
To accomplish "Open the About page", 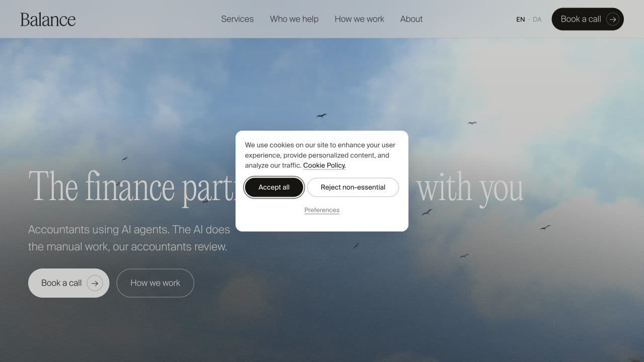I will (411, 19).
